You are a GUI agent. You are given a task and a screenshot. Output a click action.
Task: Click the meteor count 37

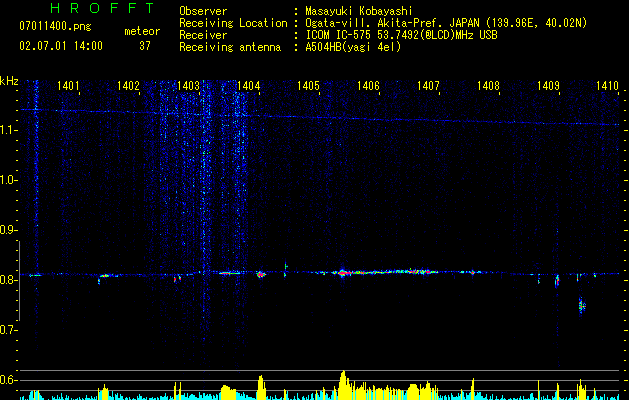144,46
